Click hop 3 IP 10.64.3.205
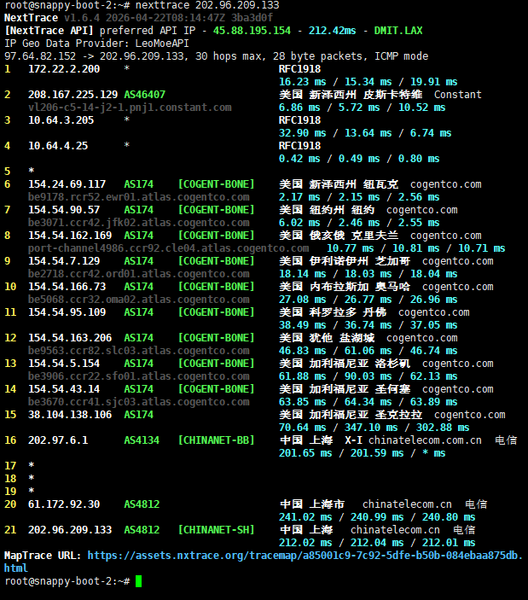The width and height of the screenshot is (528, 600). pos(61,120)
